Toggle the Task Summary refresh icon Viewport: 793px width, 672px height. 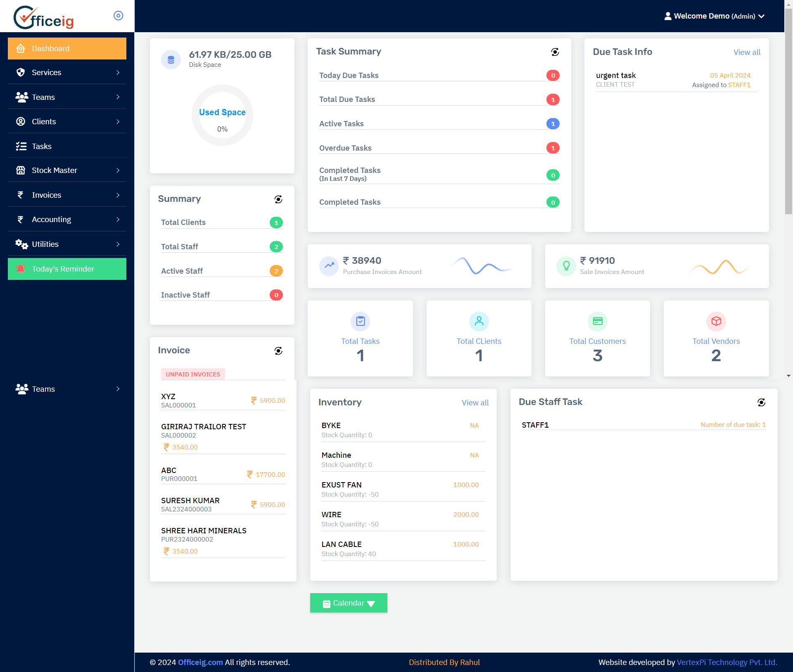point(555,51)
